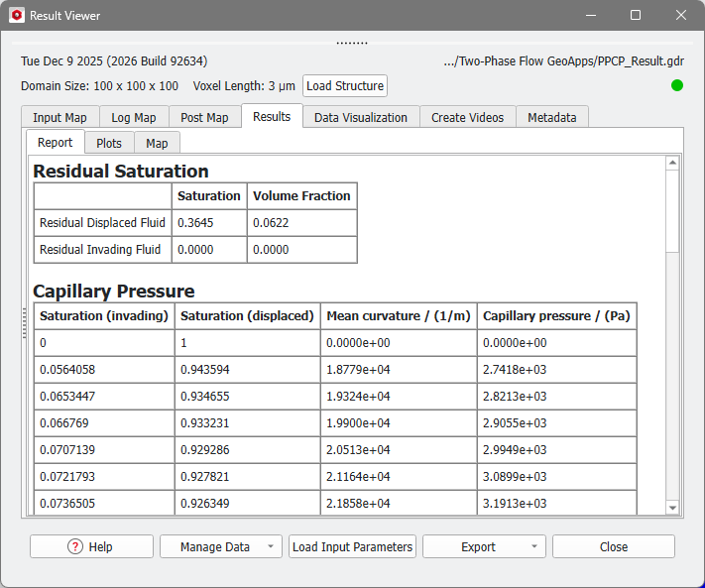The image size is (705, 588).
Task: Expand the Manage Data dropdown arrow
Action: (x=270, y=546)
